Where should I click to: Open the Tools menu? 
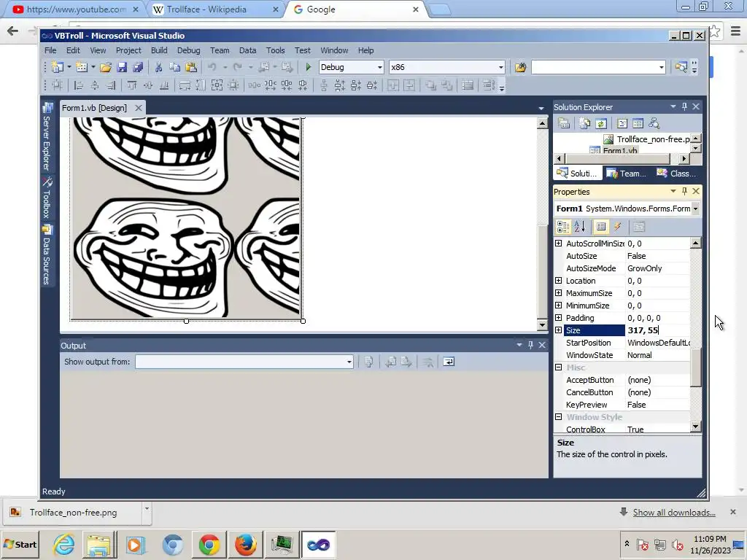275,50
